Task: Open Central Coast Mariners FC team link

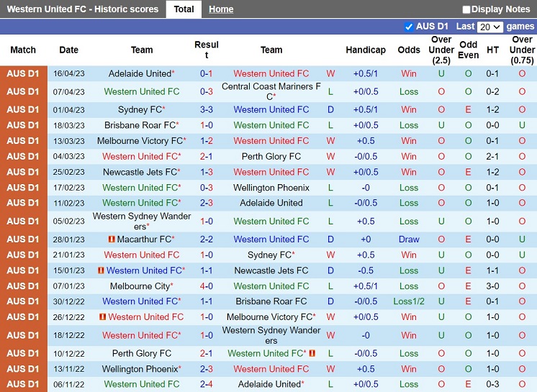Action: pyautogui.click(x=271, y=91)
